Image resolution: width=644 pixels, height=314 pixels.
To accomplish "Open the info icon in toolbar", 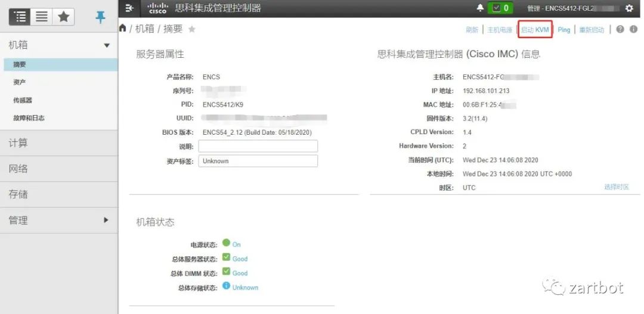I will pos(633,29).
